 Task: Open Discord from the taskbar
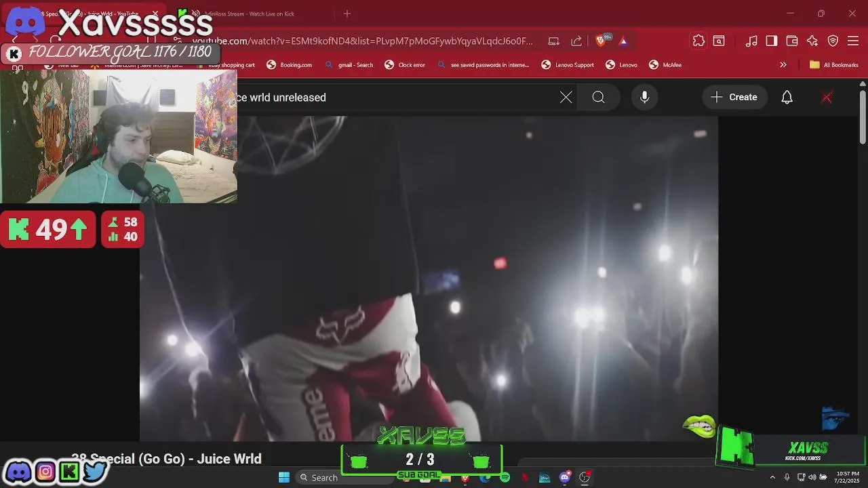click(564, 478)
